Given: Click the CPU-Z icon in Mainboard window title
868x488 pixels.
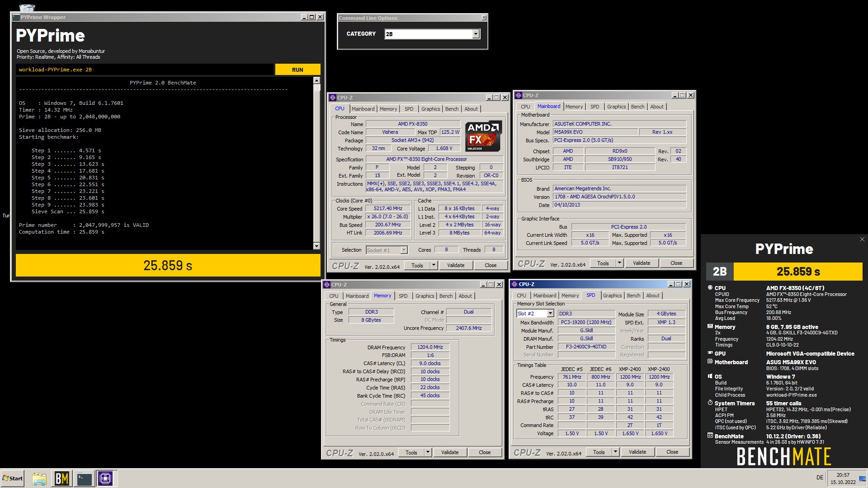Looking at the screenshot, I should [x=519, y=95].
